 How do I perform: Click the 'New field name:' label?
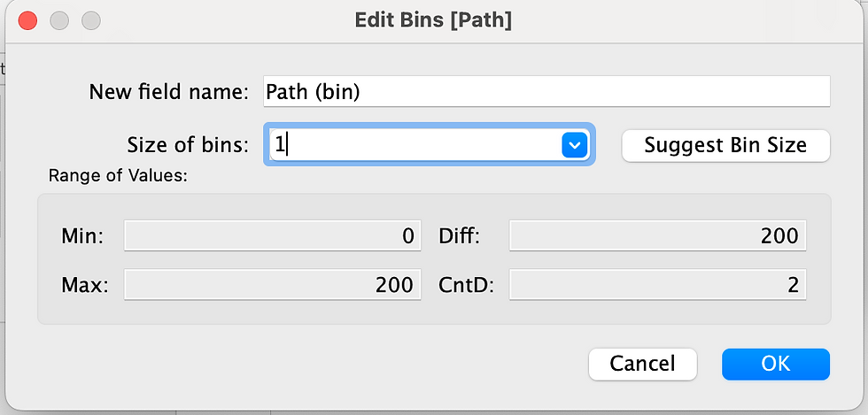pos(169,92)
